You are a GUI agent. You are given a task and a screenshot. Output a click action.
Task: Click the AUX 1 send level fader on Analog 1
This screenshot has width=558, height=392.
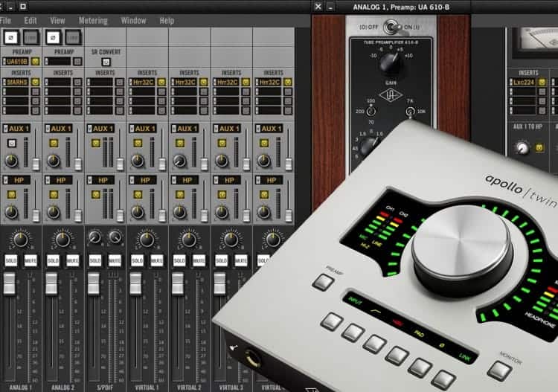(x=36, y=164)
